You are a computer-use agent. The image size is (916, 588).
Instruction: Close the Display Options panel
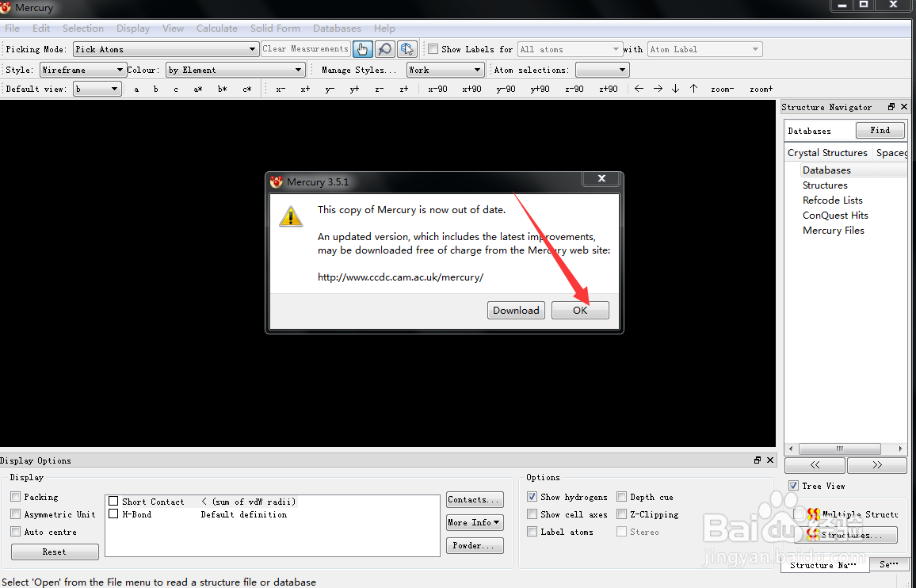tap(770, 460)
